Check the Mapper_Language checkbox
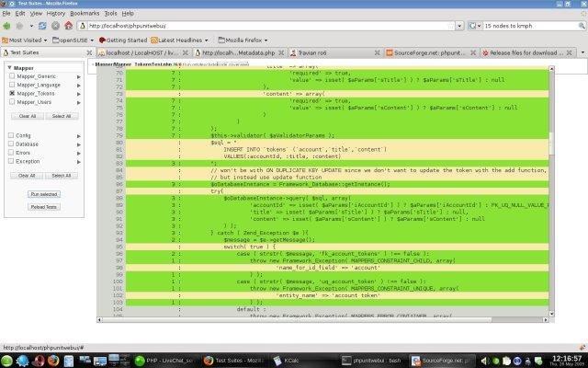The width and height of the screenshot is (588, 368). pyautogui.click(x=12, y=85)
